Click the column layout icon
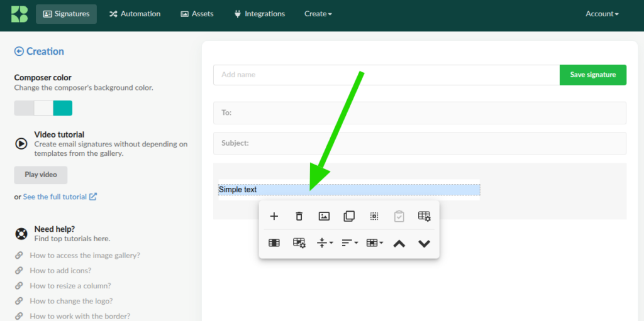The height and width of the screenshot is (321, 644). tap(274, 243)
